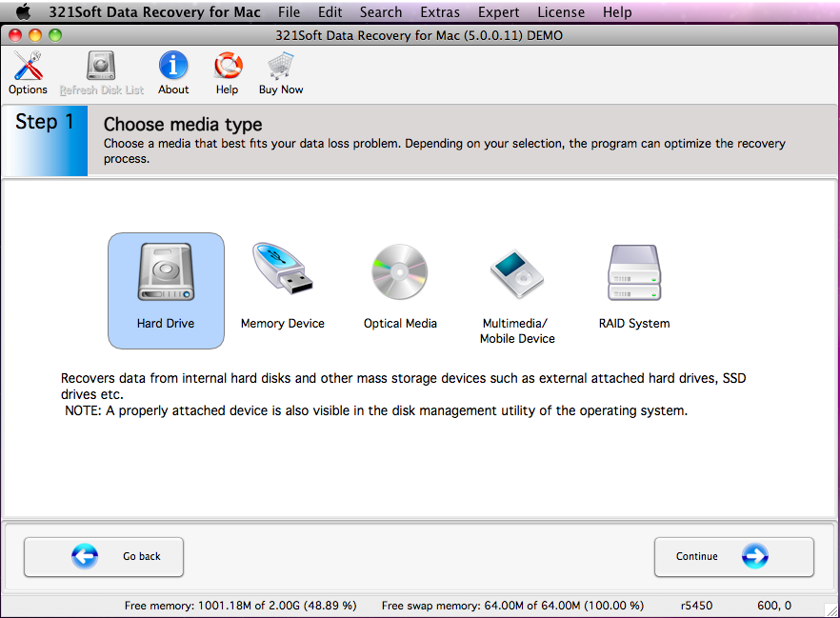Screen dimensions: 840x618
Task: Open the License menu
Action: point(561,11)
